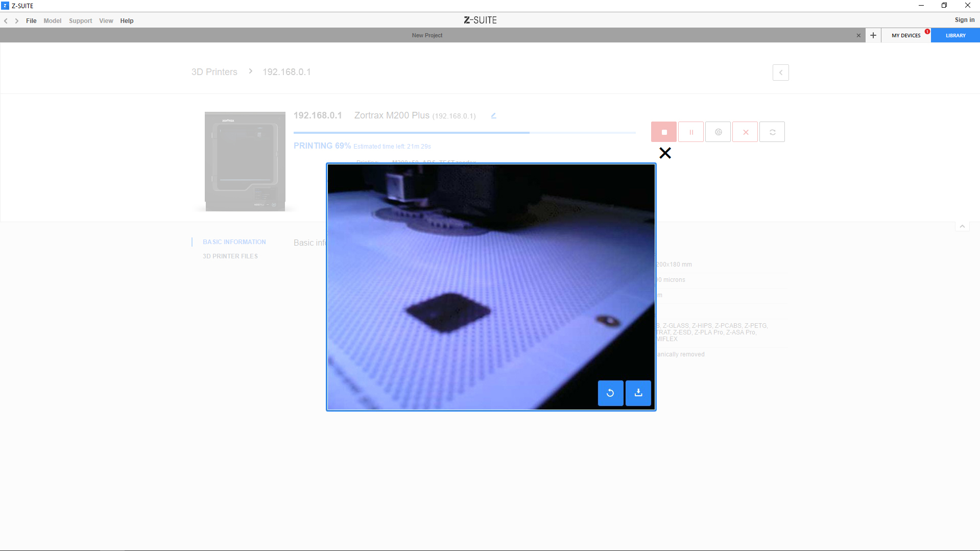Add a new project tab
Viewport: 980px width, 551px height.
(873, 35)
